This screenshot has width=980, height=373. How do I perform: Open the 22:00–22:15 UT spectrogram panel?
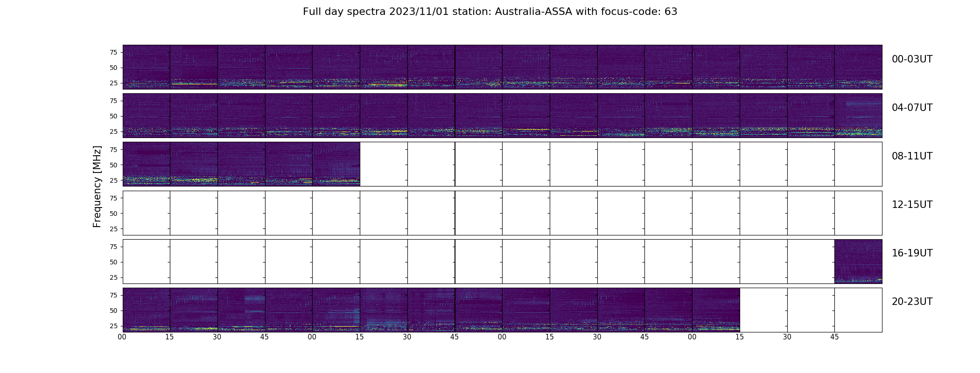coord(526,310)
